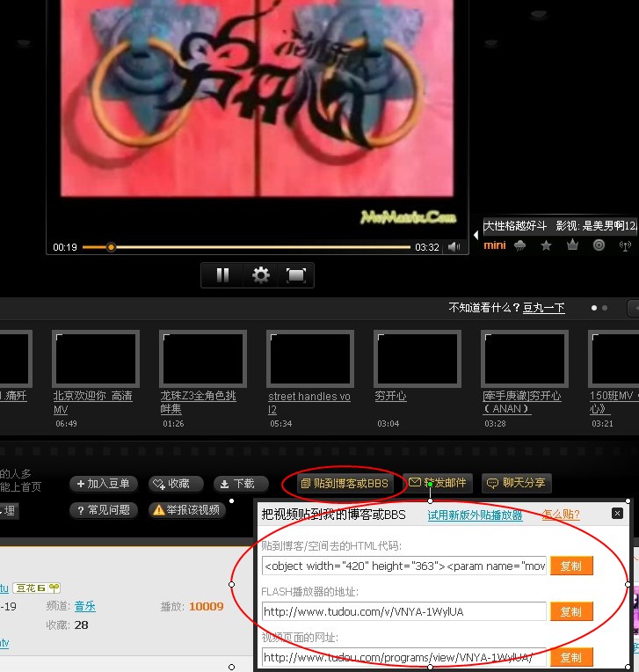Screen dimensions: 639x672
Task: Click the 豆丸一下 link
Action: tap(544, 308)
